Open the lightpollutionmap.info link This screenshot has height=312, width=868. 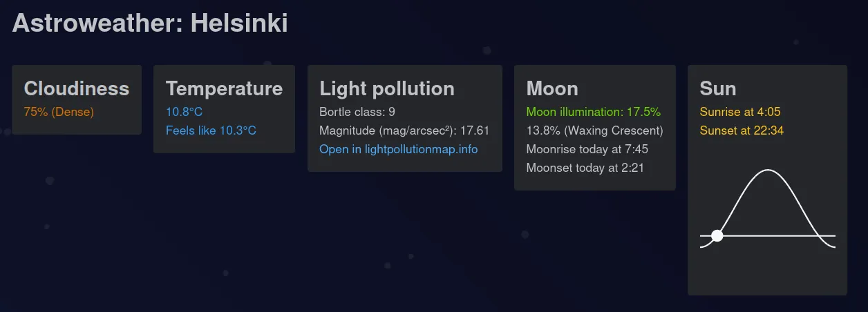[398, 149]
